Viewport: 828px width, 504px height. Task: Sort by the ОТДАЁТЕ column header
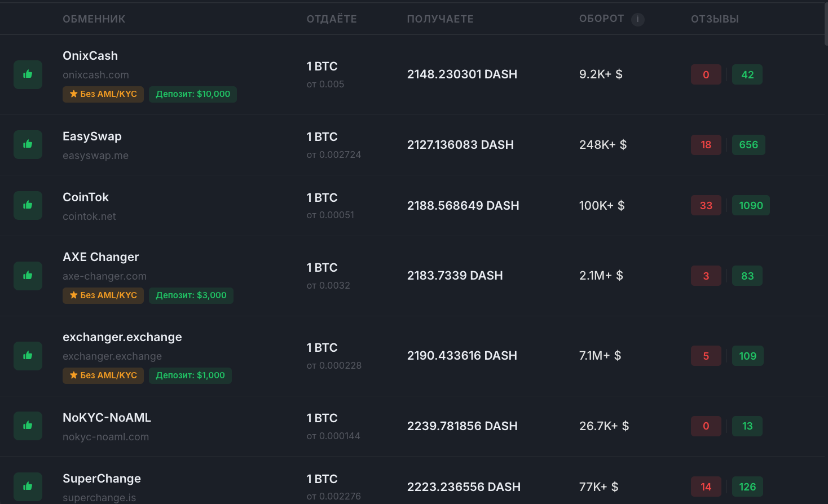332,19
